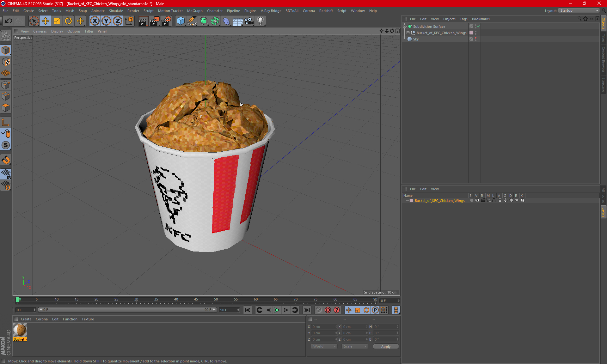Open the Scale mode dropdown

(x=354, y=346)
